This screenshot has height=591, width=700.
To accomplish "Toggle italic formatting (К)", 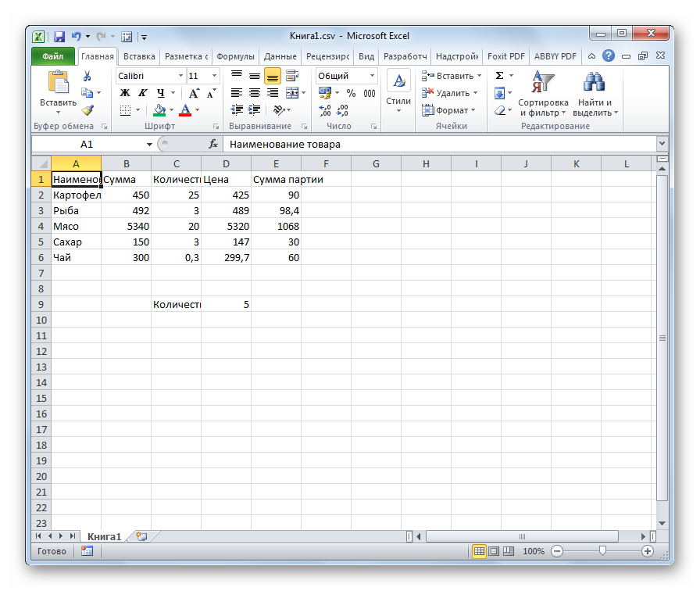I will pyautogui.click(x=140, y=93).
